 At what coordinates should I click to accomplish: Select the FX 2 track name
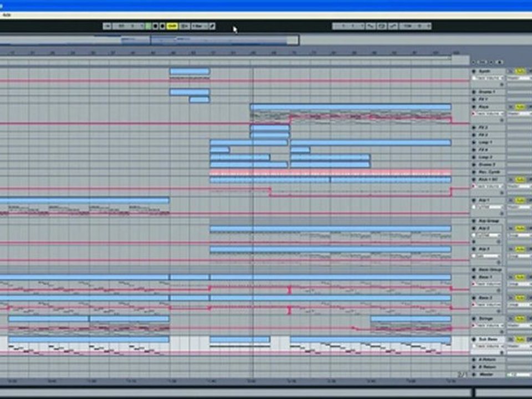click(x=483, y=127)
